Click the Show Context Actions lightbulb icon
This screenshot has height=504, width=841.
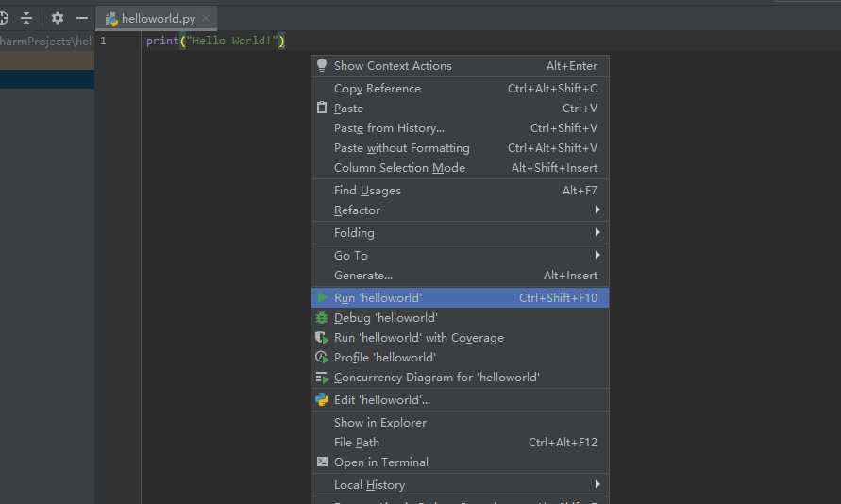[322, 65]
